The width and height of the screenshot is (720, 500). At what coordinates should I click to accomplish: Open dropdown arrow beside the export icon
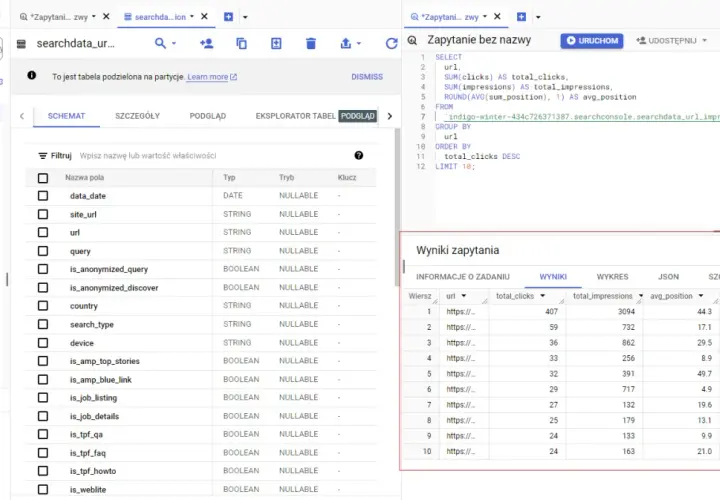coord(359,43)
